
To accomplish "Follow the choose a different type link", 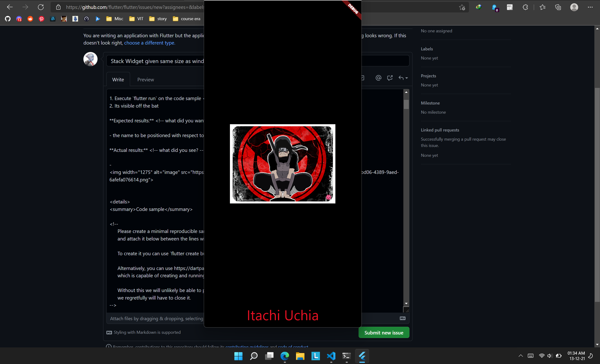I will tap(150, 43).
